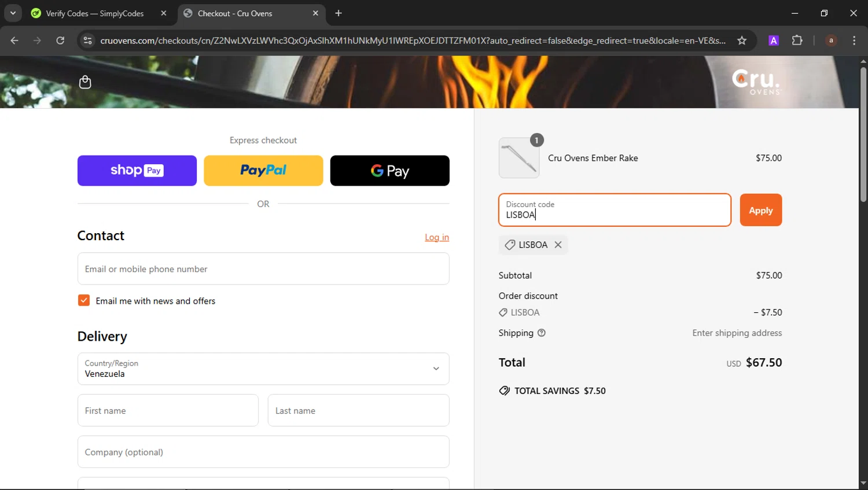
Task: Click the Discount code input field
Action: [615, 210]
